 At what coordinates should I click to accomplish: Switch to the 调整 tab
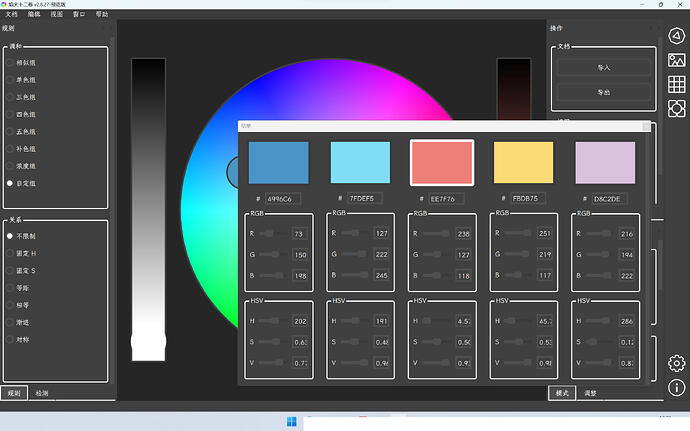tap(590, 394)
